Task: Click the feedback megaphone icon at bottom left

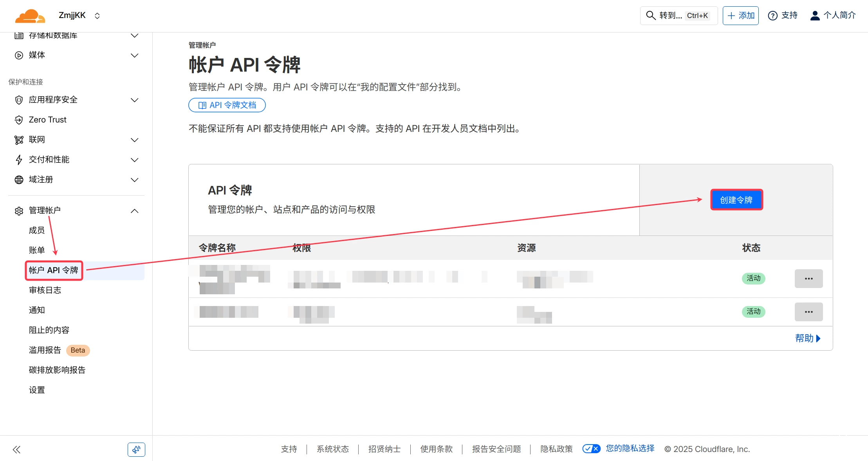Action: click(x=136, y=449)
